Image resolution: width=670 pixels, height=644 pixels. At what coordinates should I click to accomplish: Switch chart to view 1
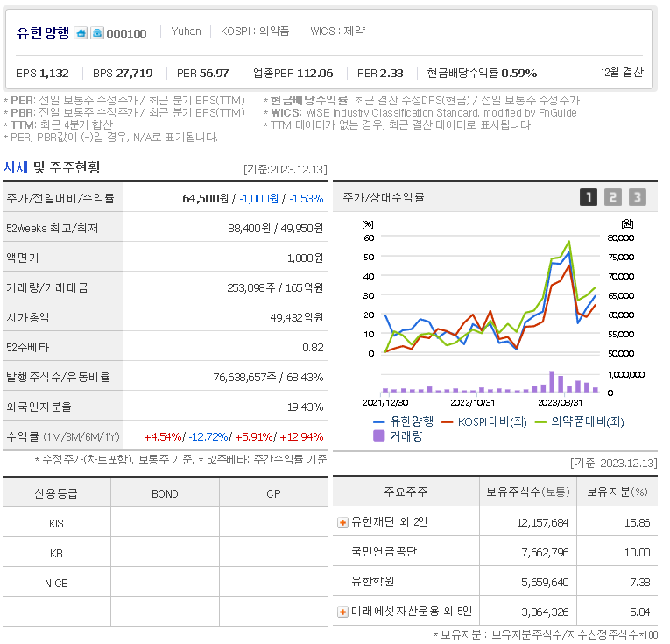coord(588,197)
